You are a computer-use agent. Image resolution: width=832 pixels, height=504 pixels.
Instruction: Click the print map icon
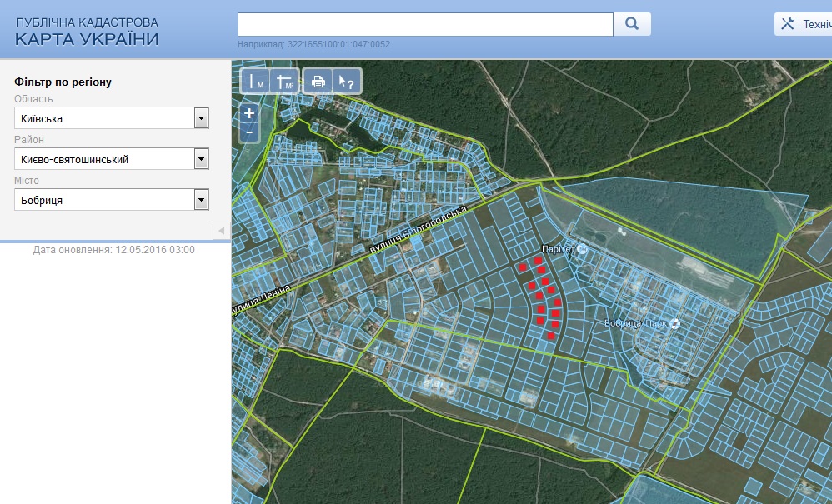[x=318, y=82]
